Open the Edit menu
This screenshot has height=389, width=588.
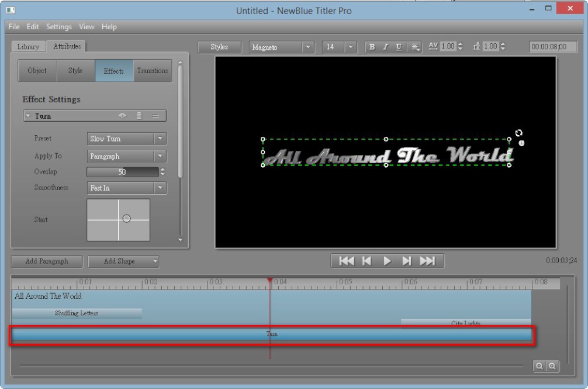pyautogui.click(x=33, y=27)
